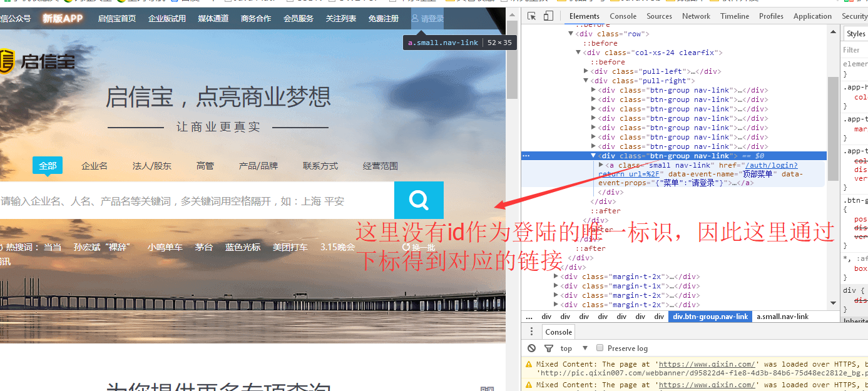Select the 联系方式 search category
The image size is (868, 391).
pos(320,166)
